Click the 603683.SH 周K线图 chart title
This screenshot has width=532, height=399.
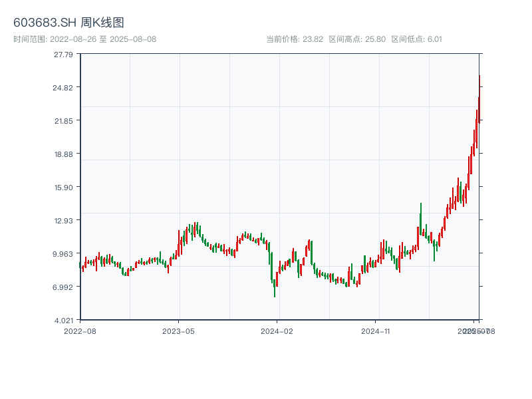click(68, 23)
